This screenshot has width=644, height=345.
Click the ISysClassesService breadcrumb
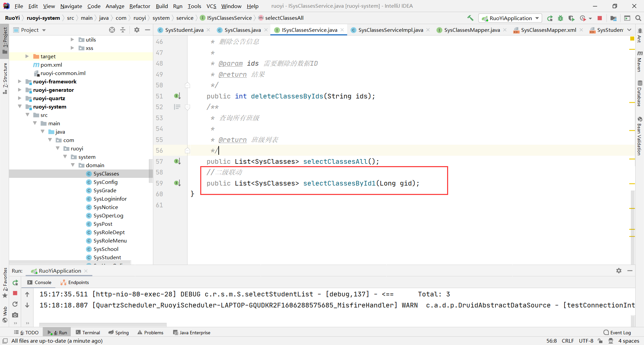click(226, 18)
